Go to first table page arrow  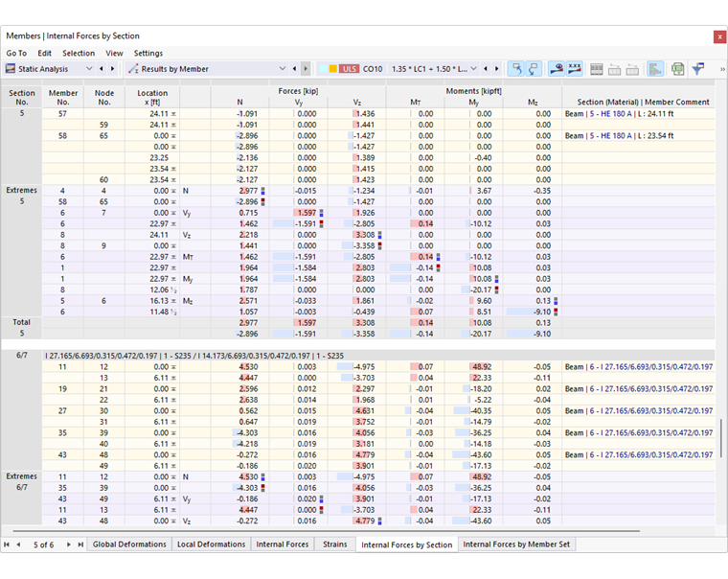tap(7, 544)
